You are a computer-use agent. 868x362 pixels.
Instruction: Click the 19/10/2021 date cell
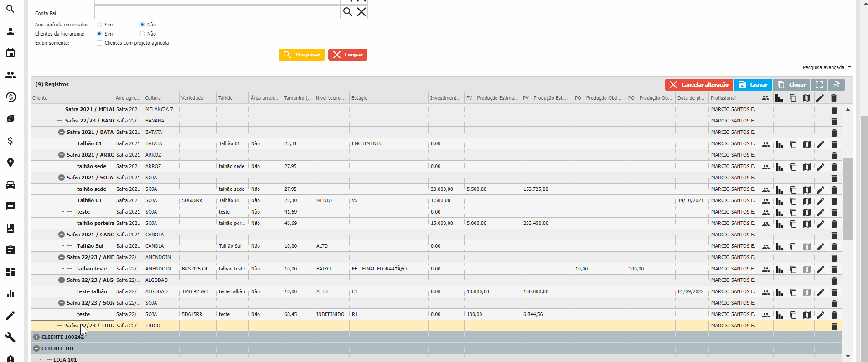tap(692, 200)
